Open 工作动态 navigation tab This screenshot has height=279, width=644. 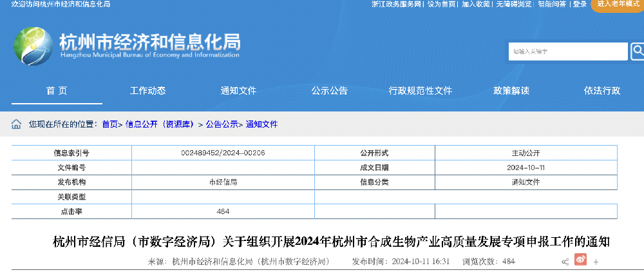point(148,91)
